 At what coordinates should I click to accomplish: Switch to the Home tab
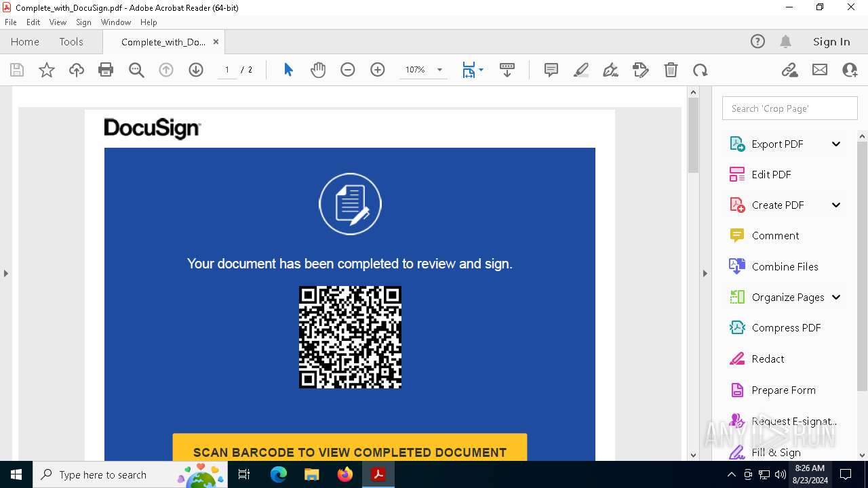pyautogui.click(x=25, y=41)
